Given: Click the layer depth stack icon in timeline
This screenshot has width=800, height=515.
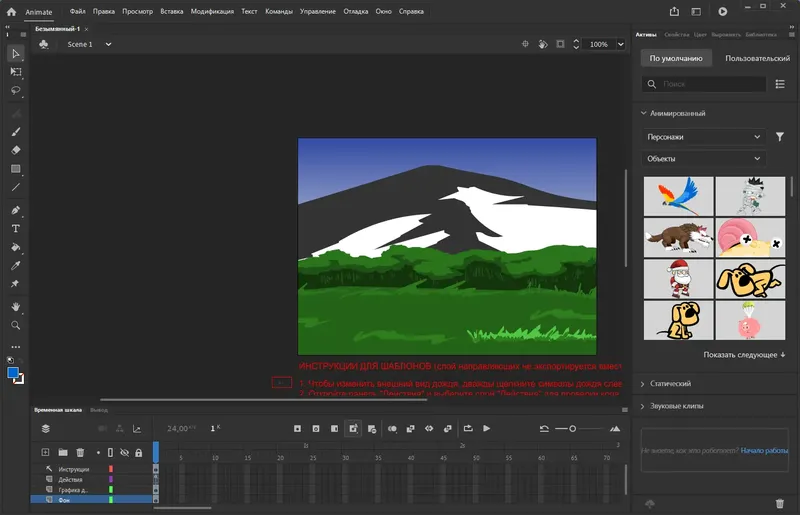Looking at the screenshot, I should pyautogui.click(x=45, y=429).
